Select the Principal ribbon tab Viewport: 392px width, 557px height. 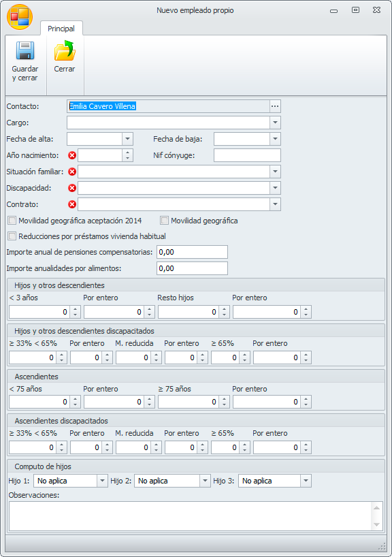click(61, 29)
